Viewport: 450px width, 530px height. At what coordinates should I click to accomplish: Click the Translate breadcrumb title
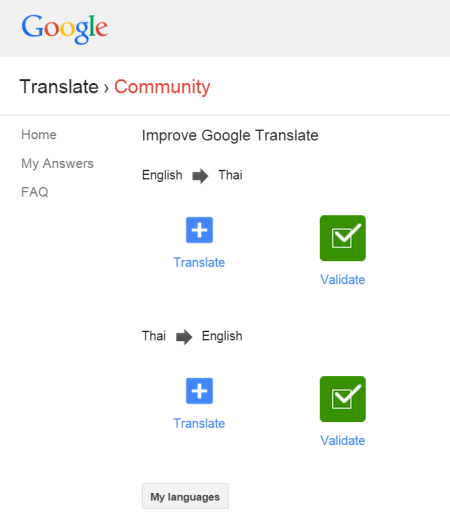click(59, 87)
